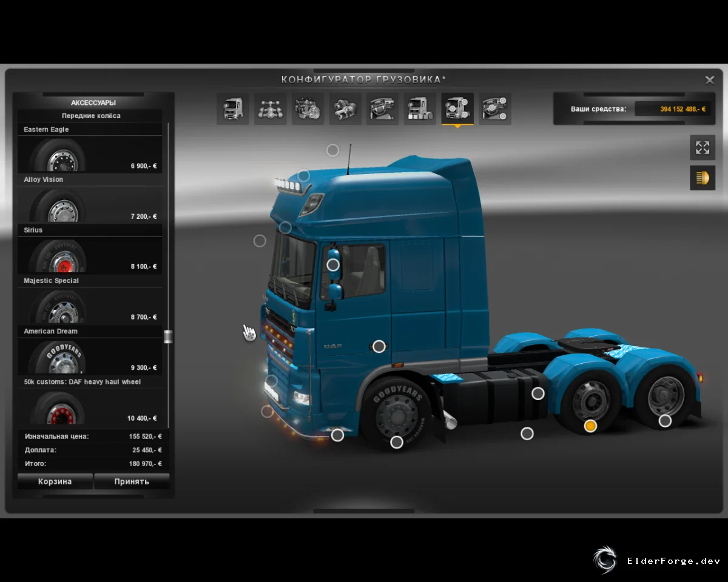Viewport: 728px width, 582px height.
Task: Select the highlighted truck accessories tab
Action: coord(457,109)
